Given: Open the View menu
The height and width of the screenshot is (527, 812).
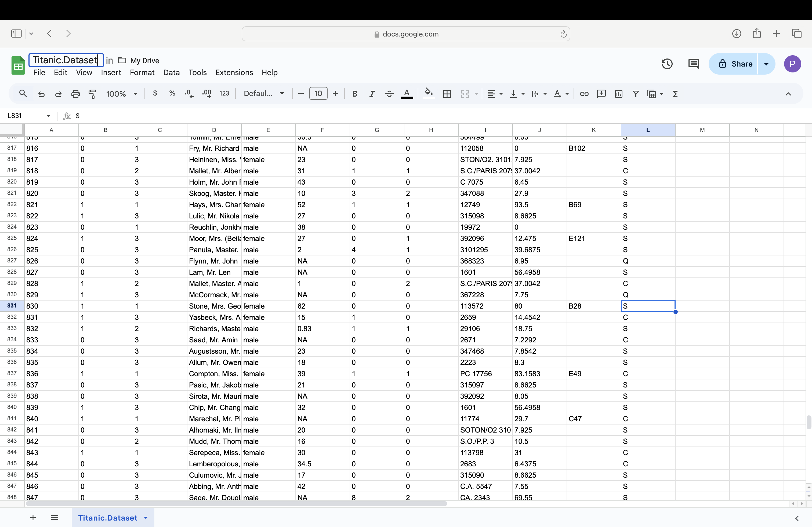Looking at the screenshot, I should pos(84,72).
